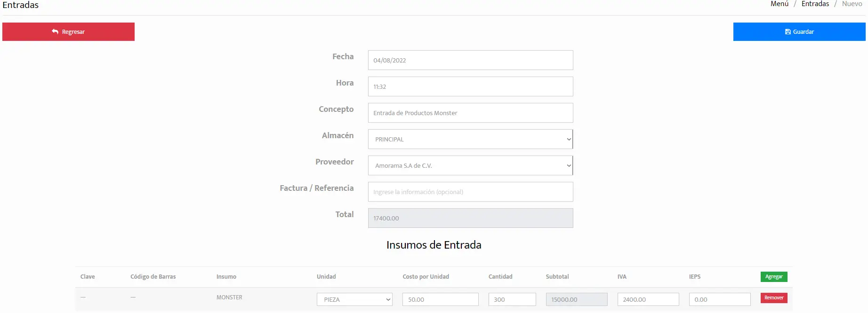Click the Código de Barras column header
Image resolution: width=868 pixels, height=313 pixels.
click(x=153, y=277)
